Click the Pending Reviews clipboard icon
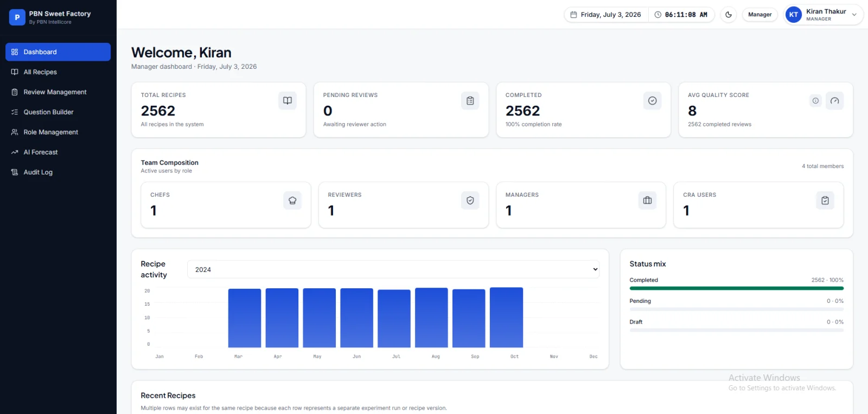 470,101
